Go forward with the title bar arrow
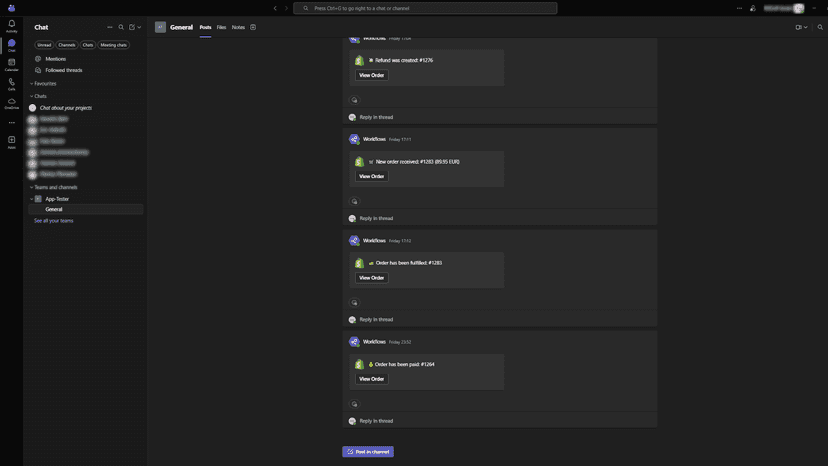 [x=286, y=8]
